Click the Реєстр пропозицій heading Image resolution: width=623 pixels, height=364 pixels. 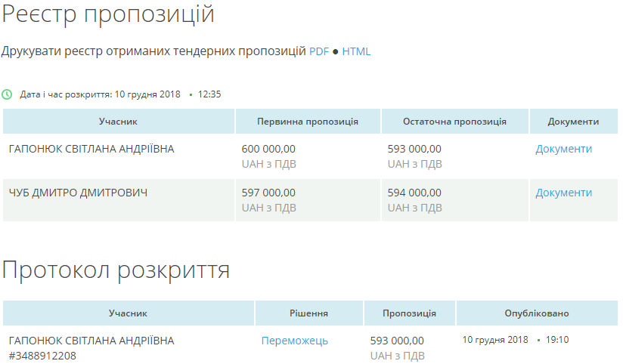click(108, 14)
